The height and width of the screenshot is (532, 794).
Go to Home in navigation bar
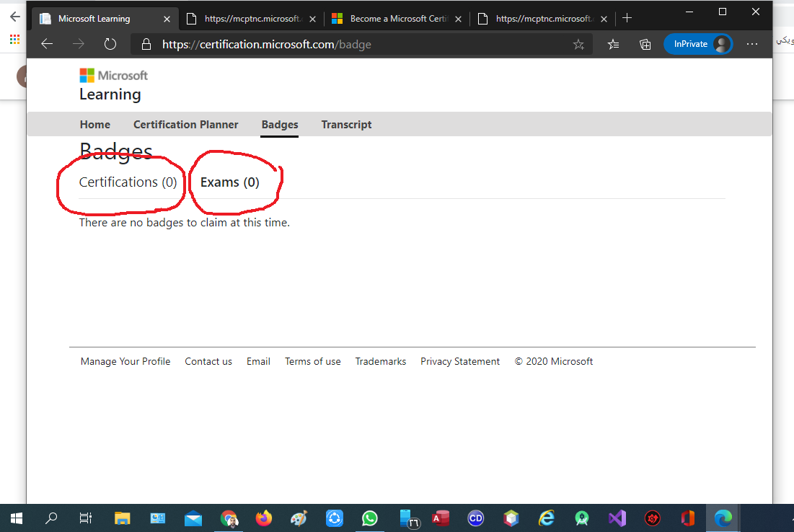[95, 125]
